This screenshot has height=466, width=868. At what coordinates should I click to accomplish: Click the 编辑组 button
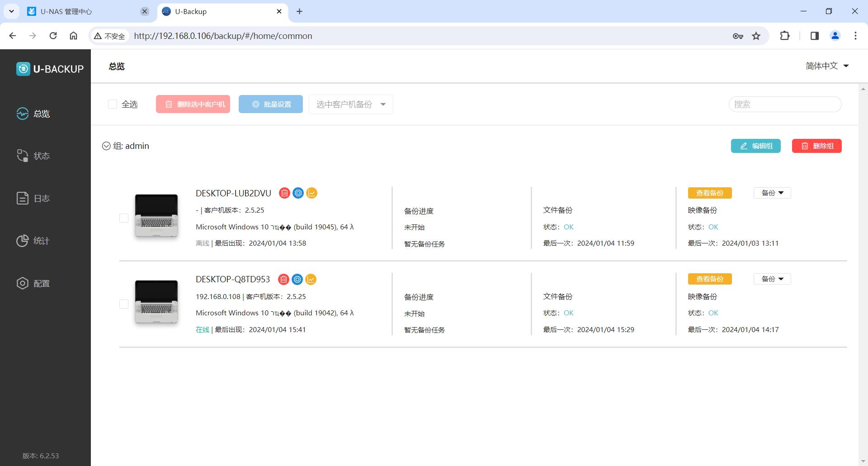(x=755, y=146)
